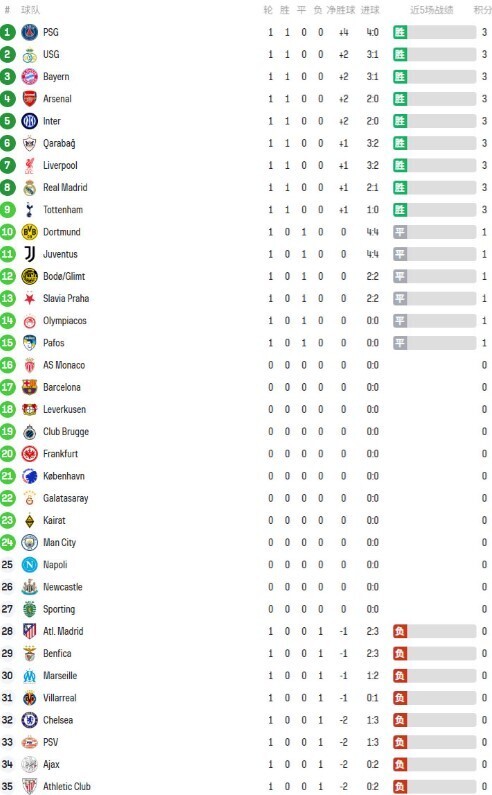Image resolution: width=492 pixels, height=795 pixels.
Task: Open the Real Madrid team page
Action: point(65,188)
